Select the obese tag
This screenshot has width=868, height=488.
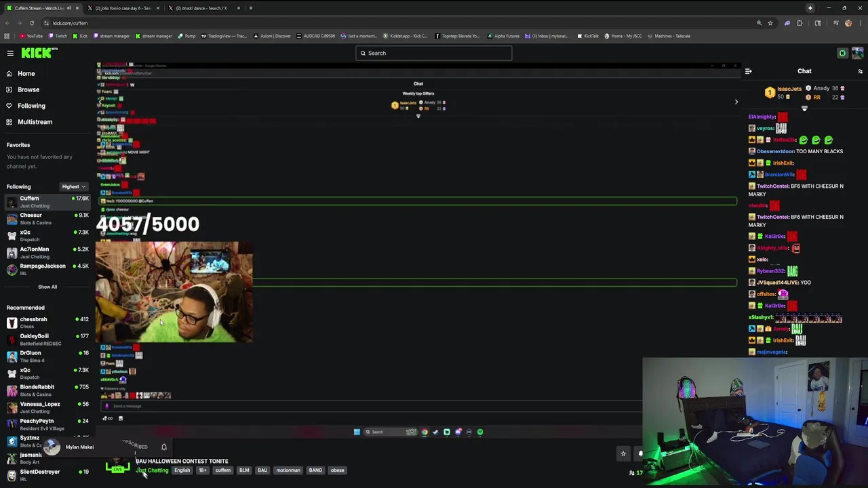coord(337,470)
